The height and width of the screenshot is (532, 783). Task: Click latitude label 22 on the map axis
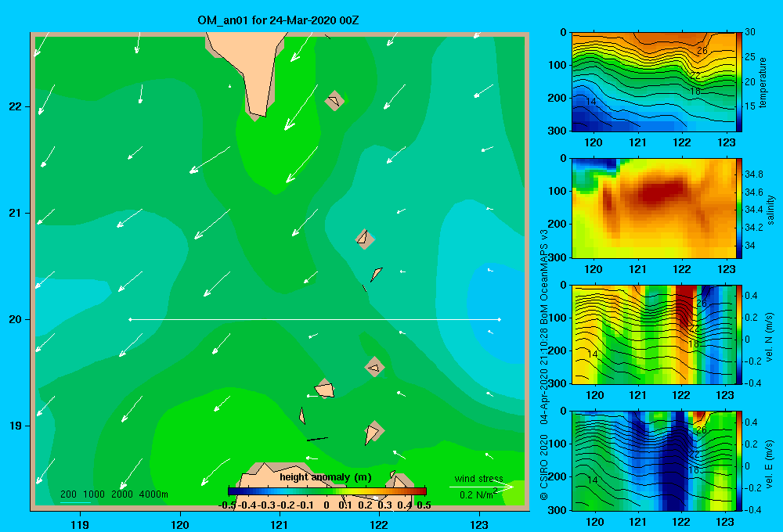tap(16, 106)
